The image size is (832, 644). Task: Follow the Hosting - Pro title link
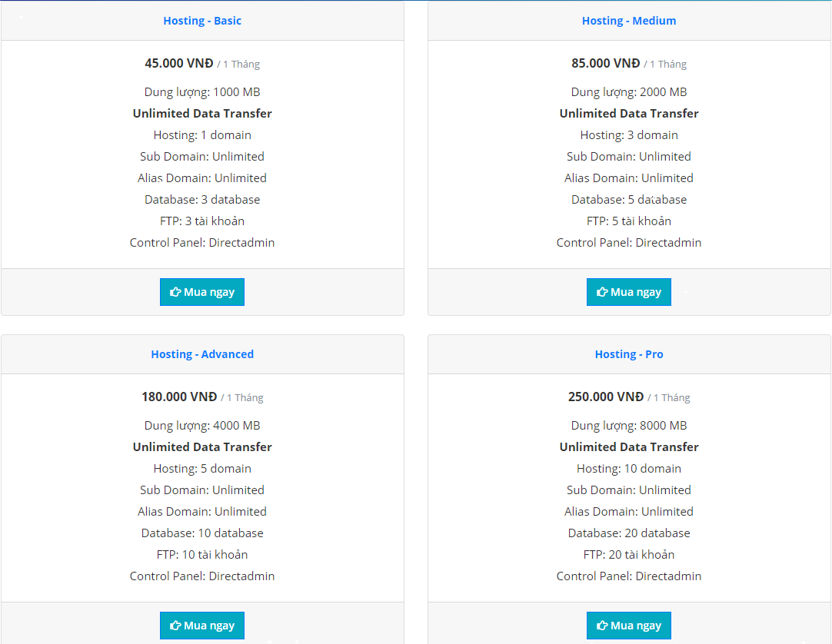(x=629, y=354)
